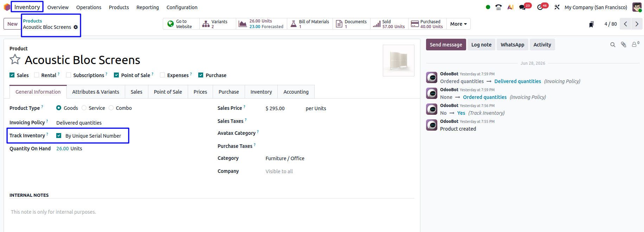Click the user avatar icon

point(637,7)
